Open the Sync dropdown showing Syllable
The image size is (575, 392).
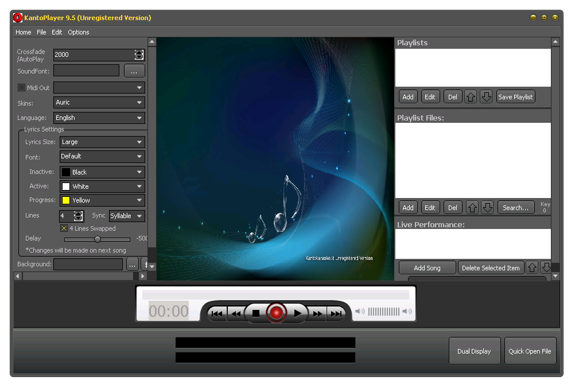click(x=127, y=216)
